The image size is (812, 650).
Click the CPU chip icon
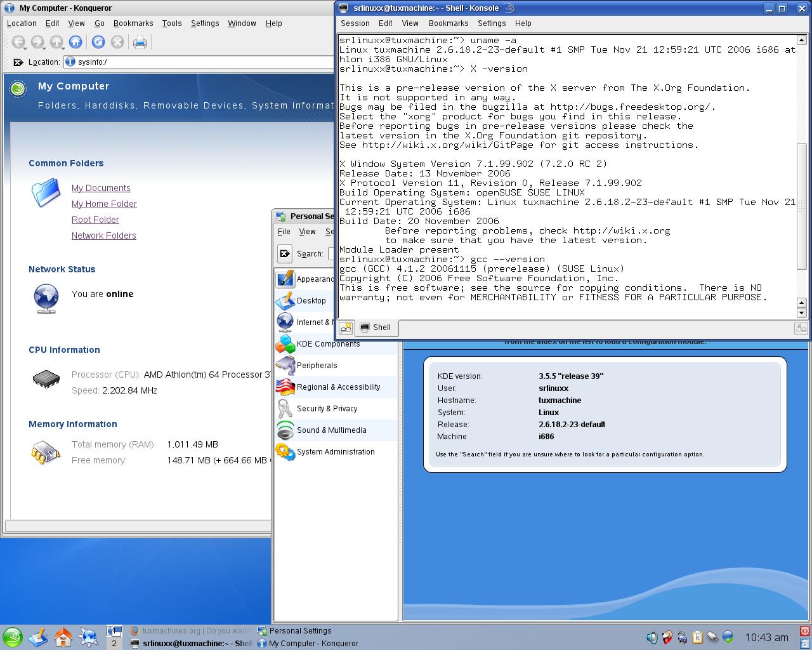tap(46, 379)
